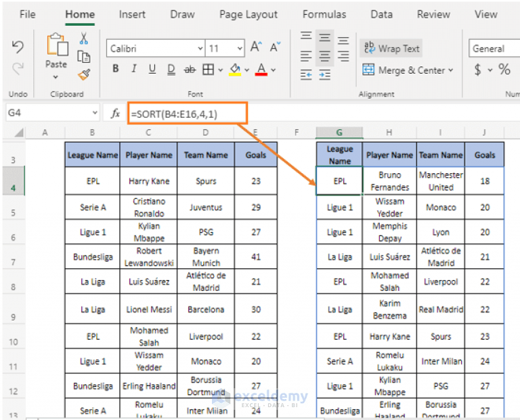Toggle Italic formatting

tap(133, 69)
